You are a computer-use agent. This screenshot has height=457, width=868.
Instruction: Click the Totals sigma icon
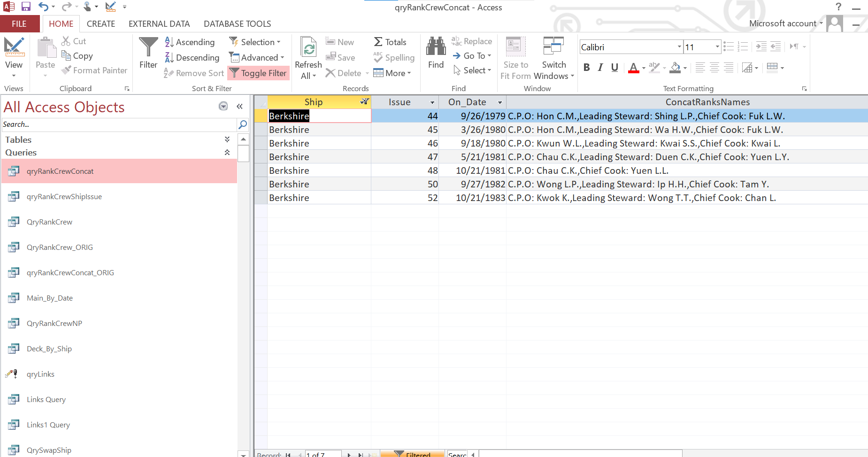pyautogui.click(x=378, y=42)
